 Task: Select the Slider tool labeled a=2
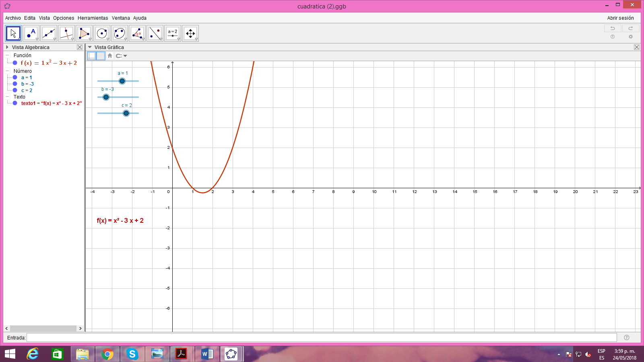[172, 33]
